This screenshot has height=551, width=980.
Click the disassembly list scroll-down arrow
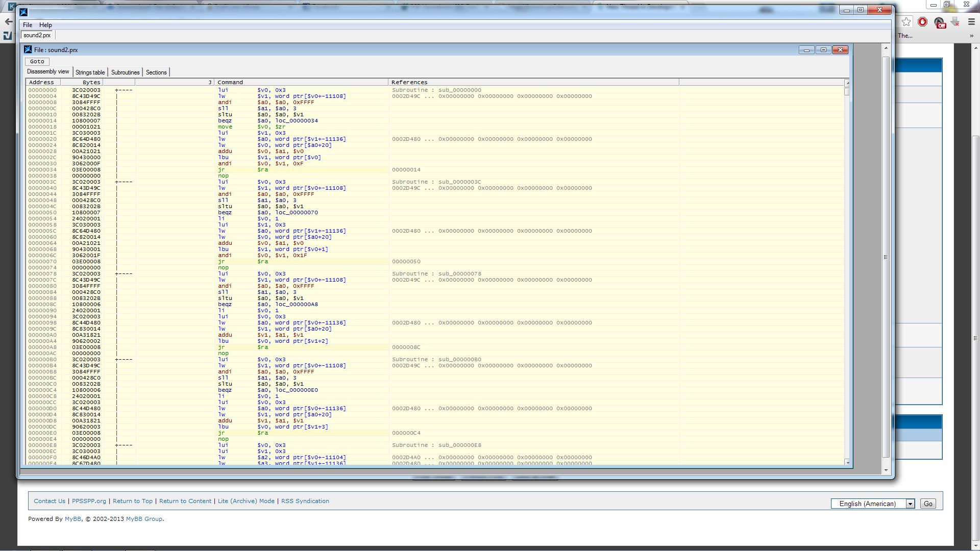[x=847, y=462]
